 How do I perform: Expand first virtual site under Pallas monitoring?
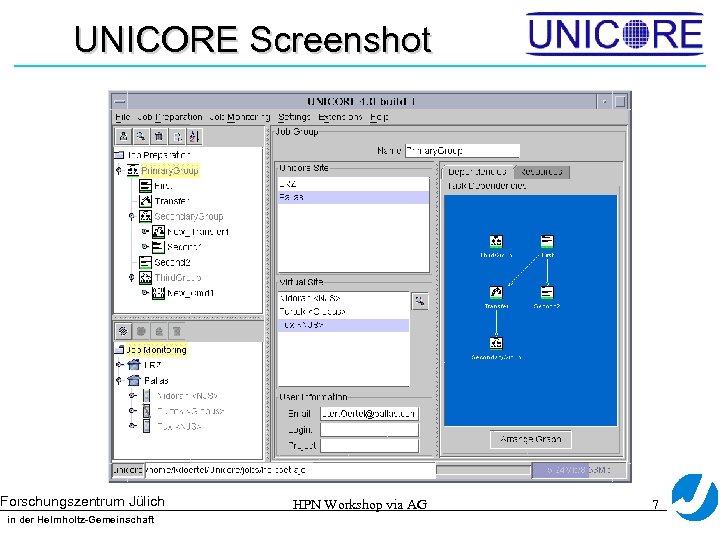(132, 395)
